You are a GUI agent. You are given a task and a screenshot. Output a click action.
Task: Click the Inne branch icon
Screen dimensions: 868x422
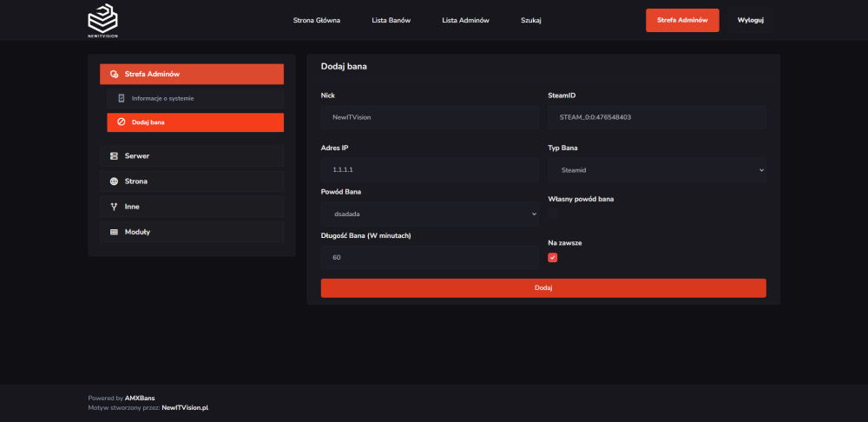tap(114, 207)
